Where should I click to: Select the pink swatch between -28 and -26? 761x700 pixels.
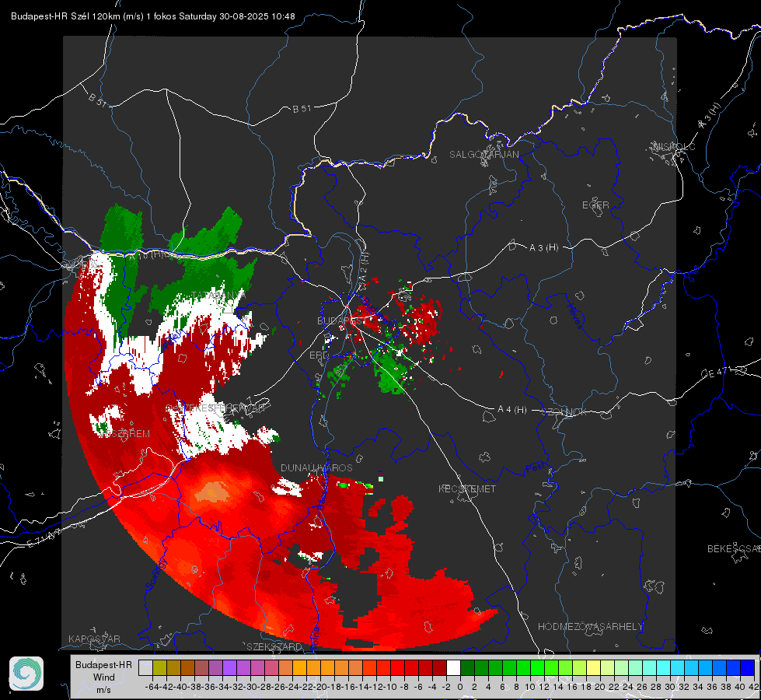click(271, 667)
